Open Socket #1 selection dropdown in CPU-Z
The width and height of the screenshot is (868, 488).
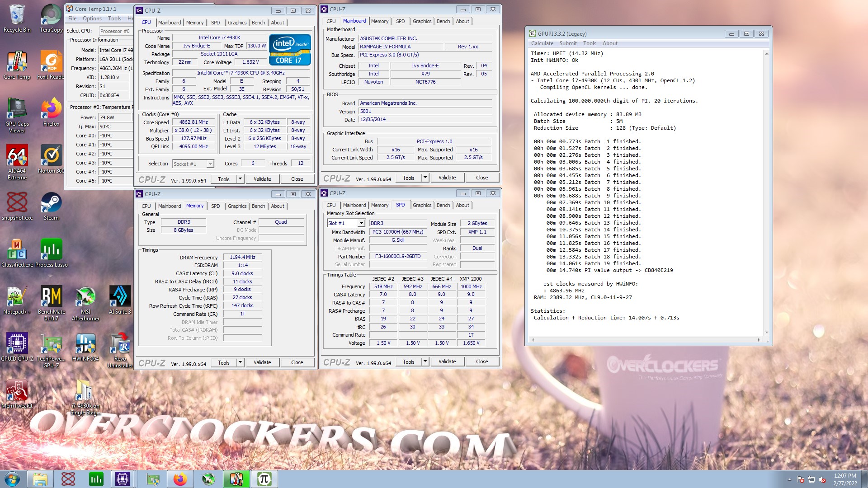pyautogui.click(x=193, y=164)
